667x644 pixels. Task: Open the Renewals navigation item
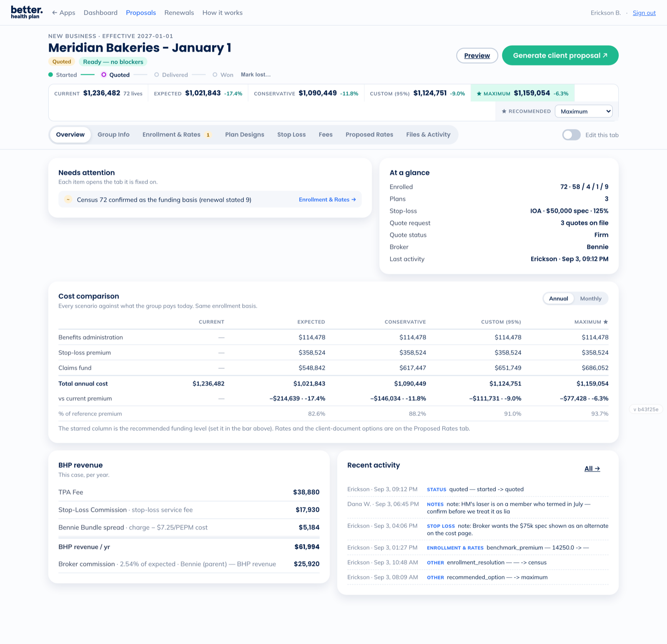click(179, 13)
